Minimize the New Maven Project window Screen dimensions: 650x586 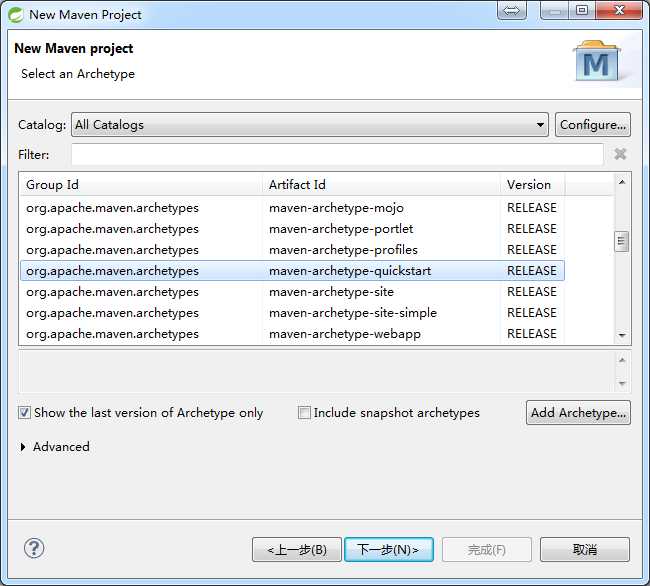click(x=555, y=10)
